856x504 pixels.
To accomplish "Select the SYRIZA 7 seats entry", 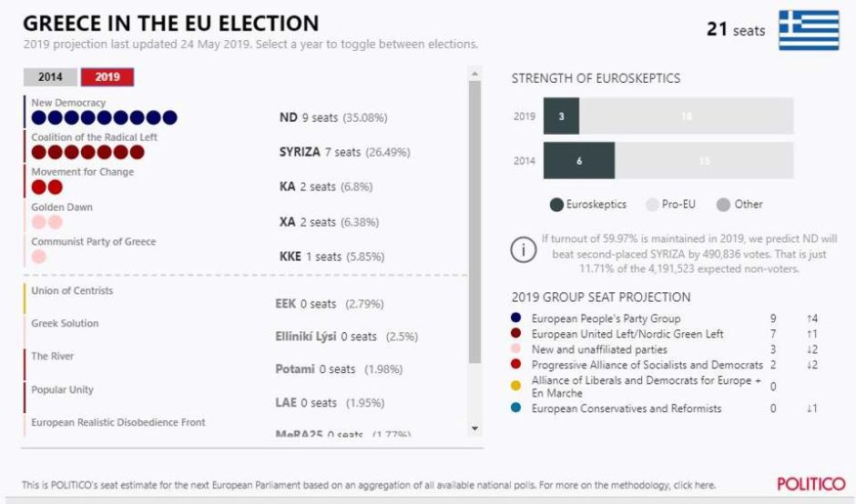I will 344,152.
